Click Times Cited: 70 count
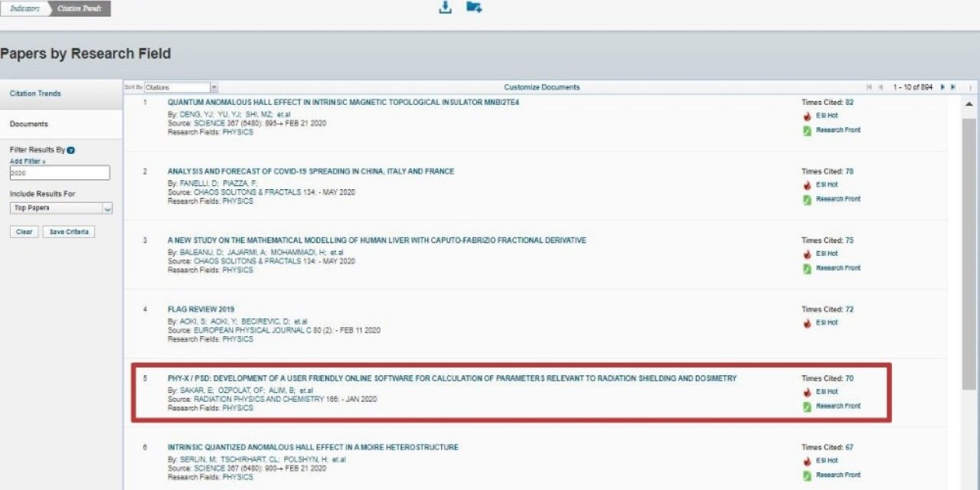980x490 pixels. click(x=828, y=378)
